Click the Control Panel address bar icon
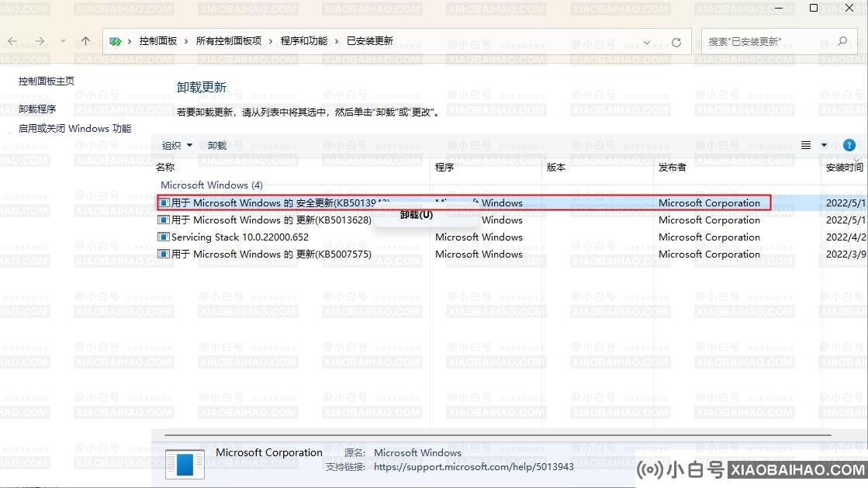The height and width of the screenshot is (488, 868). 115,42
